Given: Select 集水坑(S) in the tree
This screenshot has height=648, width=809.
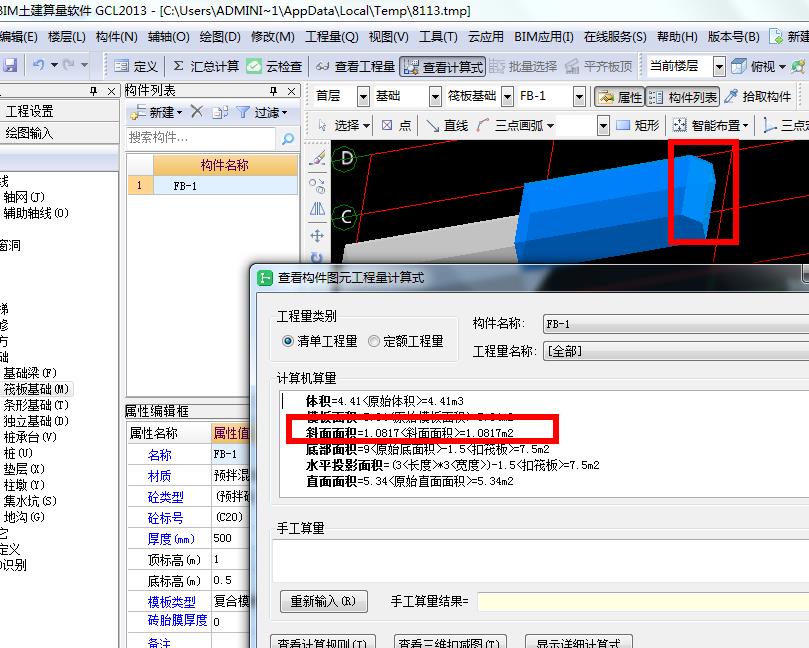Looking at the screenshot, I should click(30, 501).
